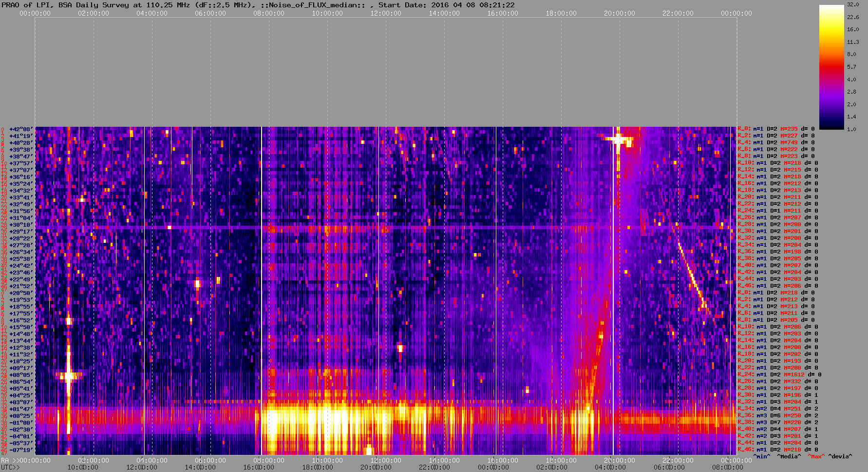Click the R_46 row with M=210

click(x=778, y=450)
